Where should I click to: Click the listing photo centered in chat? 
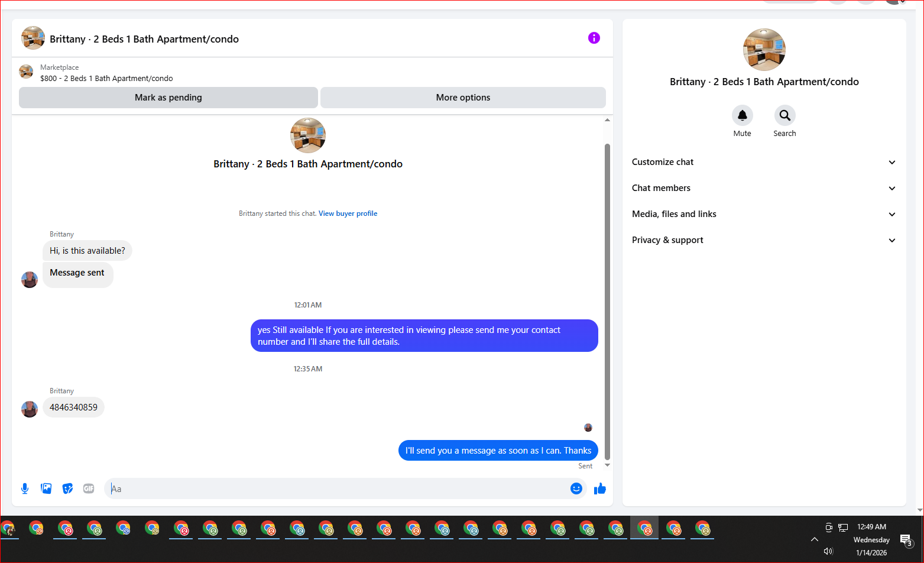[x=308, y=135]
